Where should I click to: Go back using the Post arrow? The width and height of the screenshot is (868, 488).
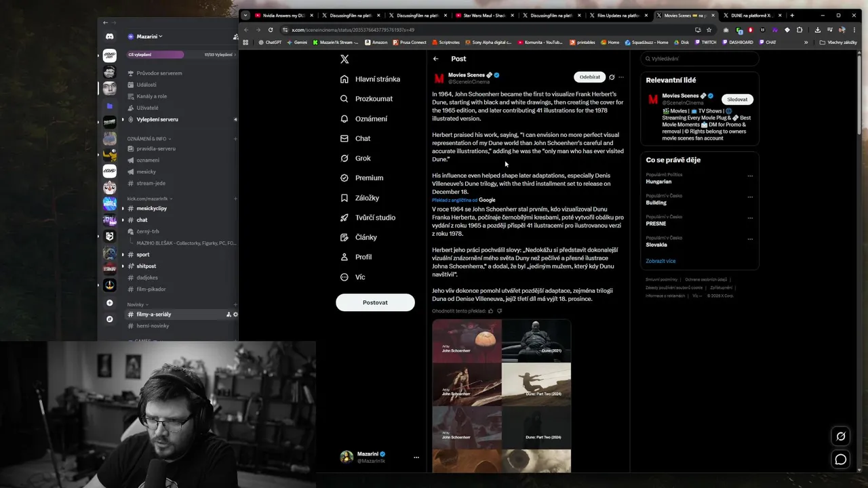pos(436,59)
